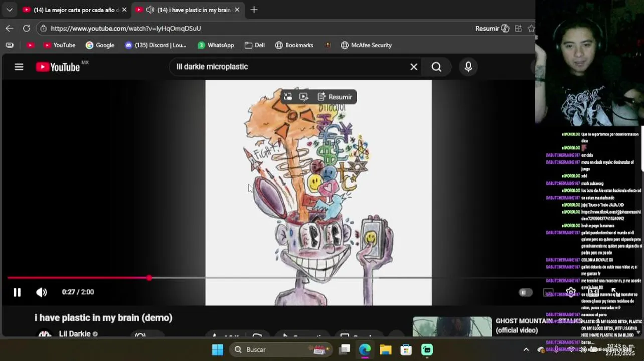
Task: Open the Bookmarks bookmark
Action: click(x=294, y=45)
